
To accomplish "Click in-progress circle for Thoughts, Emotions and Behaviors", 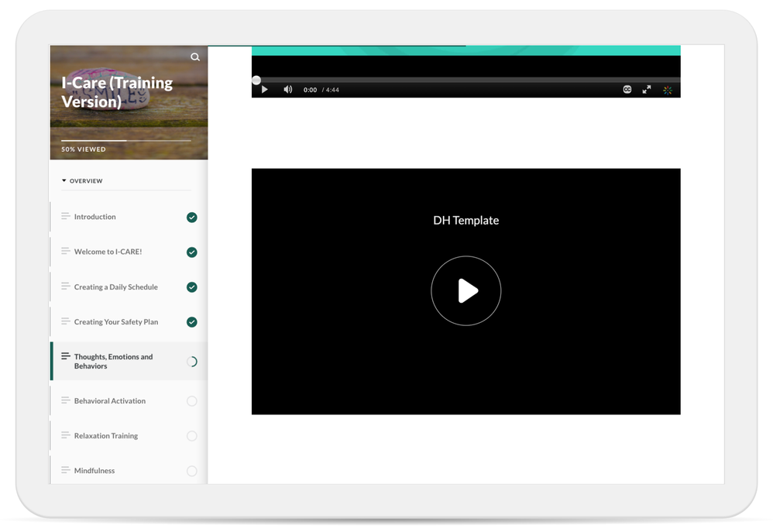I will tap(192, 362).
